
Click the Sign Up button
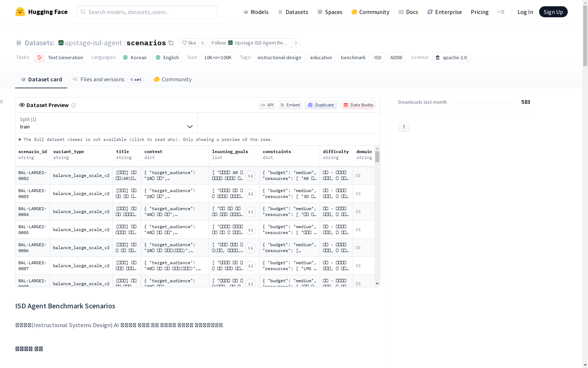[553, 12]
